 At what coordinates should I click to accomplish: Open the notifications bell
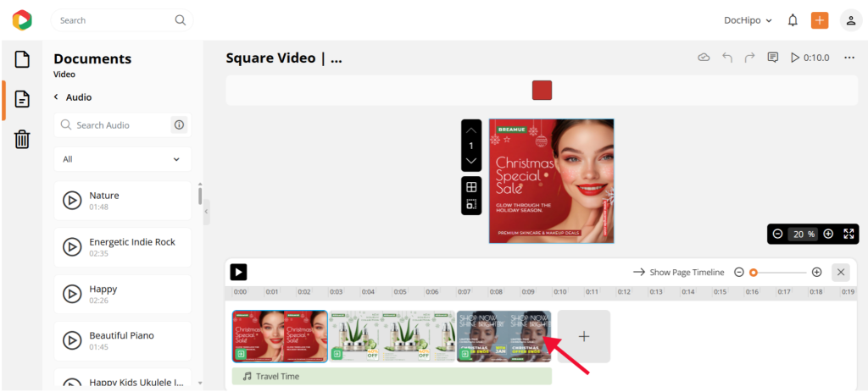click(x=793, y=20)
